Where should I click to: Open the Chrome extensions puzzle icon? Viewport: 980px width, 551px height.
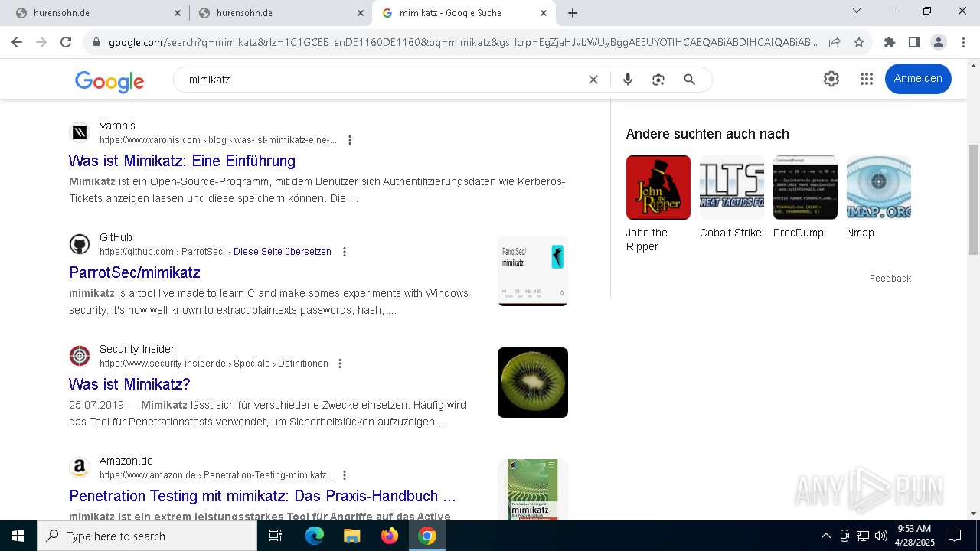889,42
